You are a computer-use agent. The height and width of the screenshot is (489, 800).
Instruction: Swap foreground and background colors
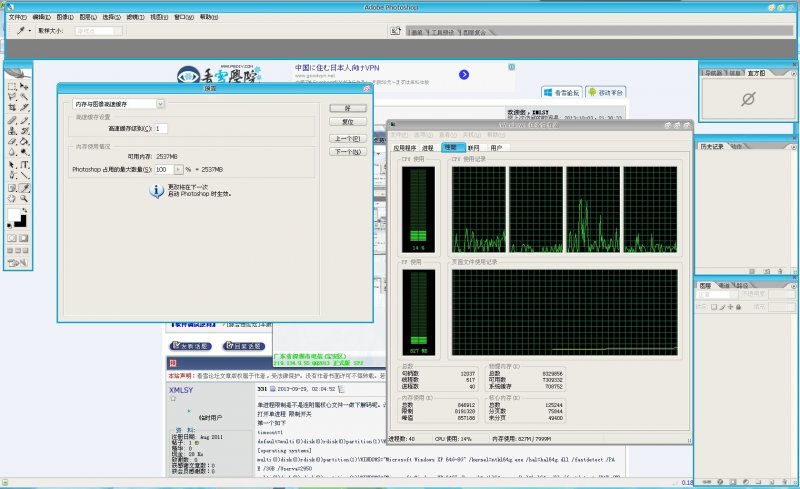[x=25, y=210]
